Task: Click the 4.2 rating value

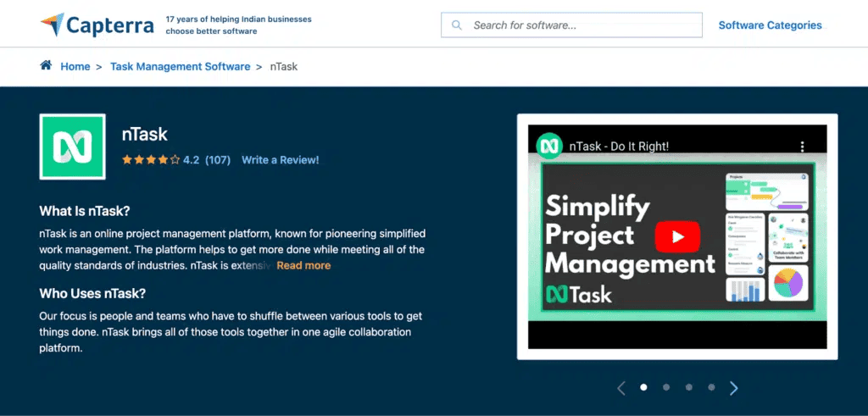Action: (x=191, y=160)
